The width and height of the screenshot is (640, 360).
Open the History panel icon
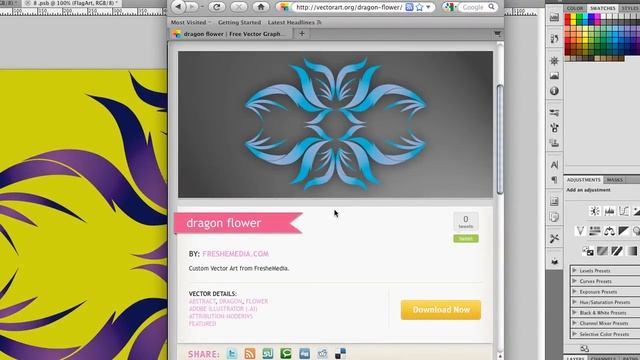pyautogui.click(x=554, y=39)
